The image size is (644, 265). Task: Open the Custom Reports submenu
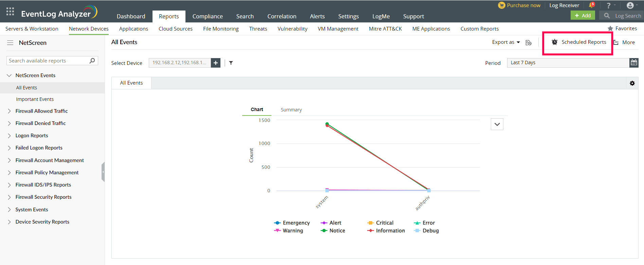pyautogui.click(x=480, y=29)
